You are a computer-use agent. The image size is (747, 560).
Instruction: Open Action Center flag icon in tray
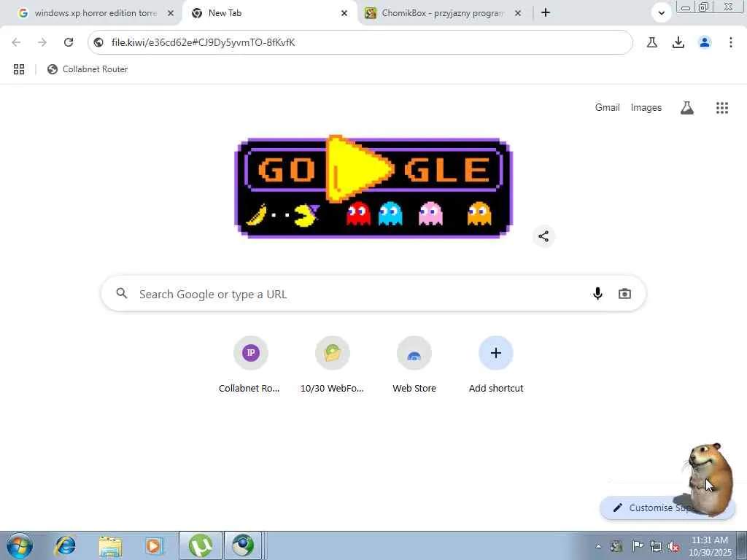pyautogui.click(x=637, y=546)
